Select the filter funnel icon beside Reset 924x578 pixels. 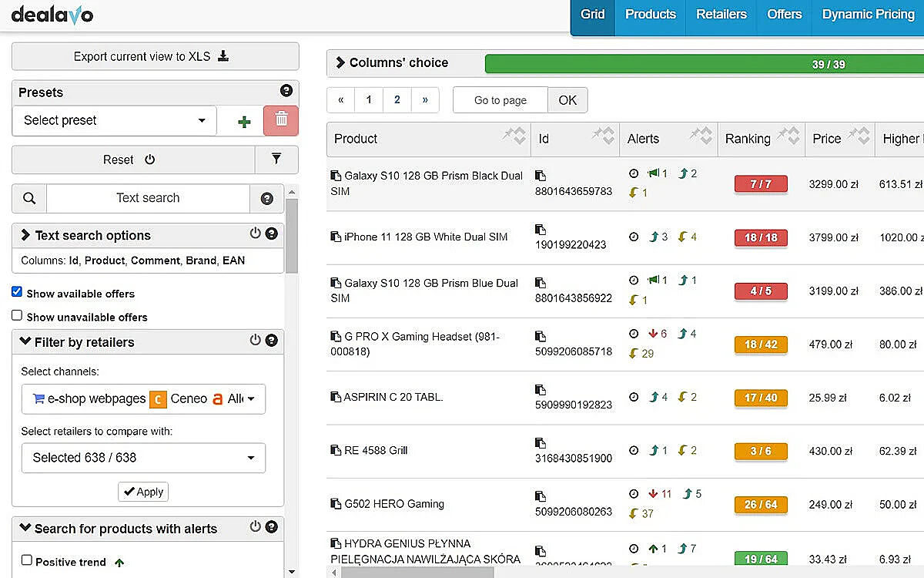[x=277, y=160]
